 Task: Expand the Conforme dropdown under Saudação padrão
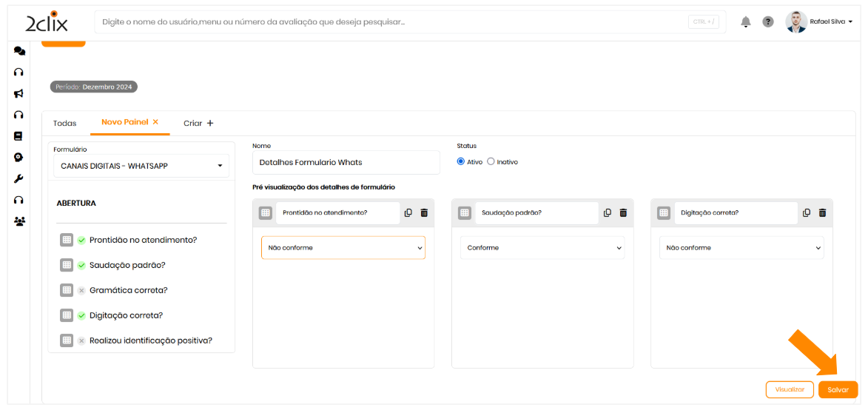[x=542, y=248]
